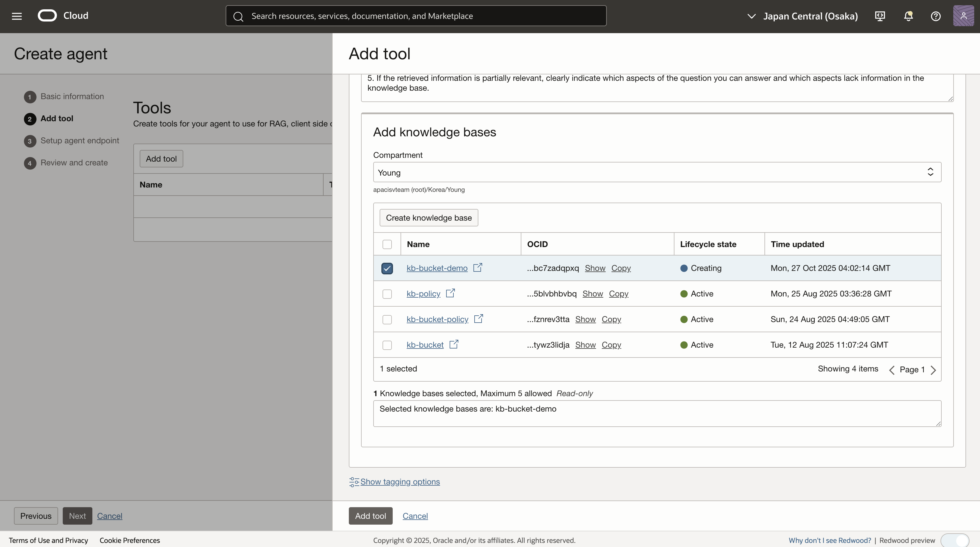Viewport: 980px width, 547px height.
Task: Go to next page of knowledge bases
Action: [933, 370]
